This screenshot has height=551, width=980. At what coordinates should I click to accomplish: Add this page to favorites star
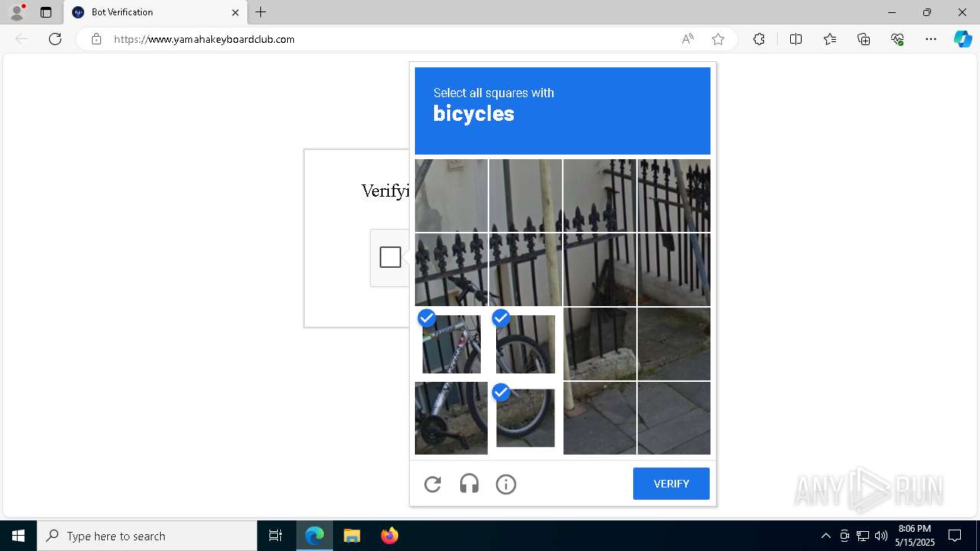click(718, 39)
